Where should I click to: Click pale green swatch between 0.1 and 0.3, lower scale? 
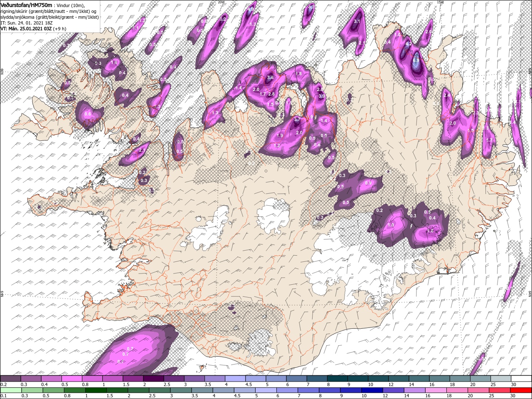(10, 390)
